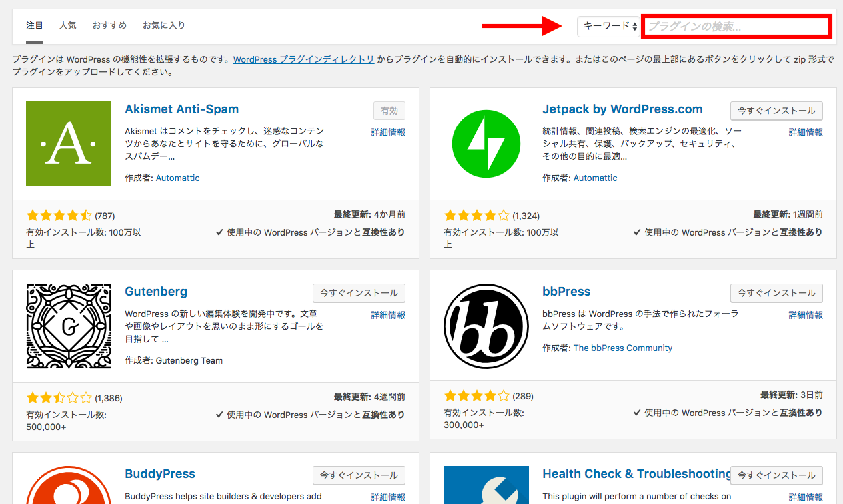
Task: Open the BuddyPress title link
Action: (x=160, y=474)
